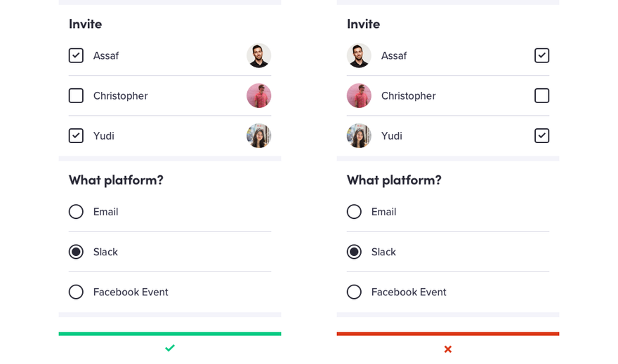Image resolution: width=618 pixels, height=364 pixels.
Task: Select Facebook Event radio in left panel
Action: 76,292
